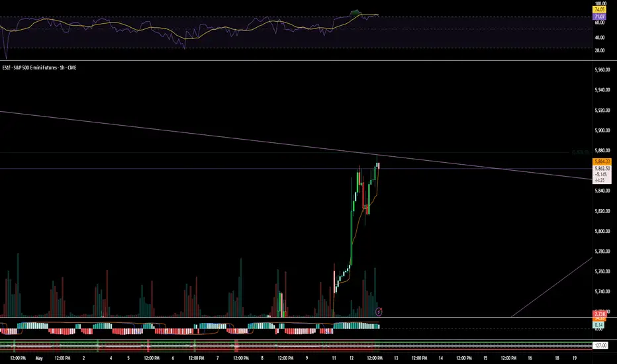The height and width of the screenshot is (364, 617).
Task: Click the 5,740.00 price scale mark
Action: click(602, 292)
